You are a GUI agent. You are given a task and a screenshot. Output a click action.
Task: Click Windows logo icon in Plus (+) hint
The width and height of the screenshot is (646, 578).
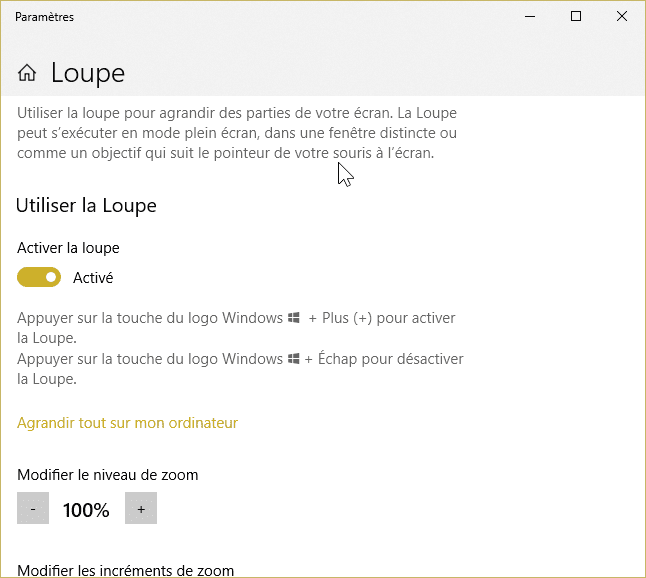(294, 318)
